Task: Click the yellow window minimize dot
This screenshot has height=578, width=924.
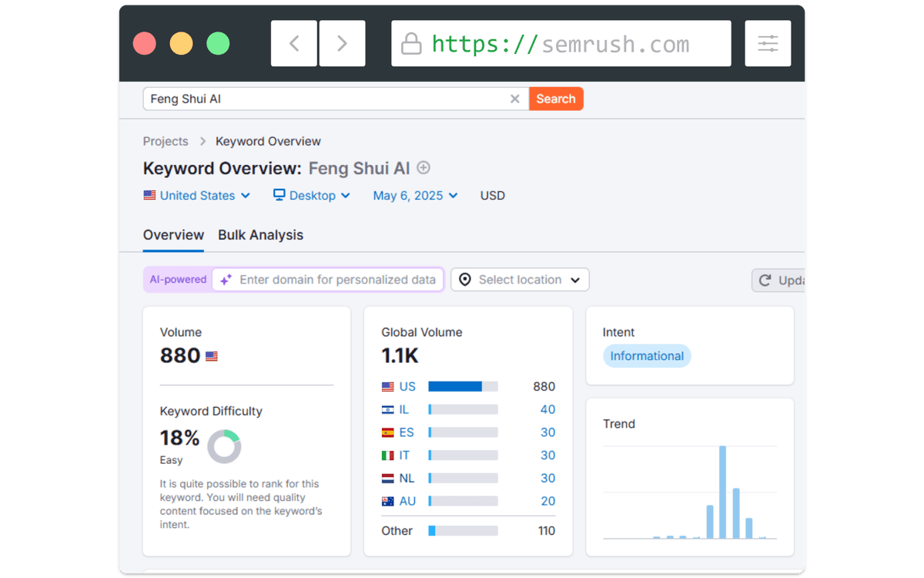Action: tap(182, 43)
